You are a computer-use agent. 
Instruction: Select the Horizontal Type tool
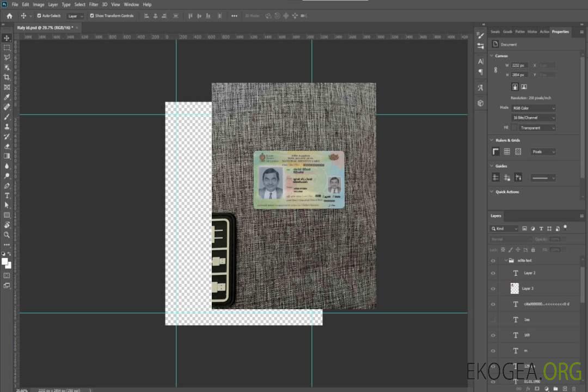pyautogui.click(x=7, y=195)
